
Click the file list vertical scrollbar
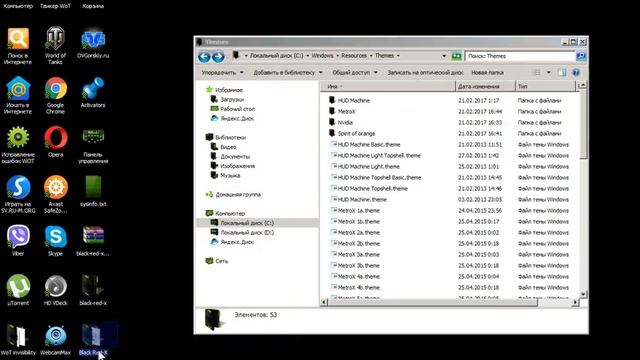pos(583,124)
